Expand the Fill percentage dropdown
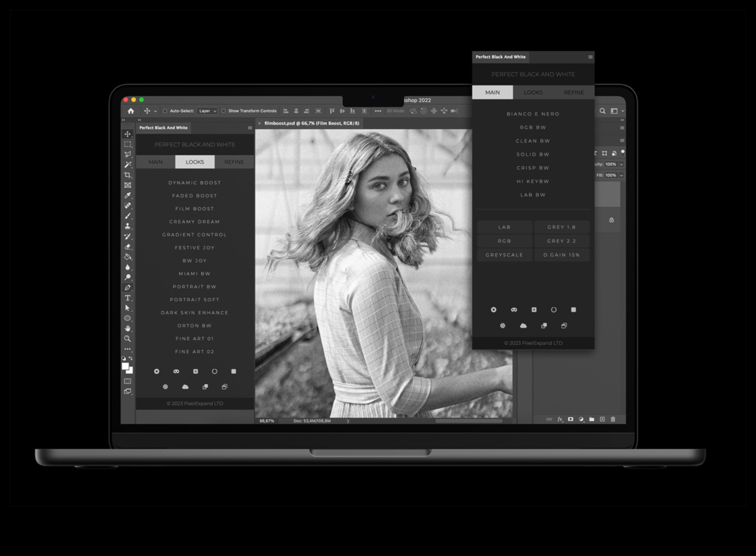Image resolution: width=756 pixels, height=556 pixels. pyautogui.click(x=621, y=175)
